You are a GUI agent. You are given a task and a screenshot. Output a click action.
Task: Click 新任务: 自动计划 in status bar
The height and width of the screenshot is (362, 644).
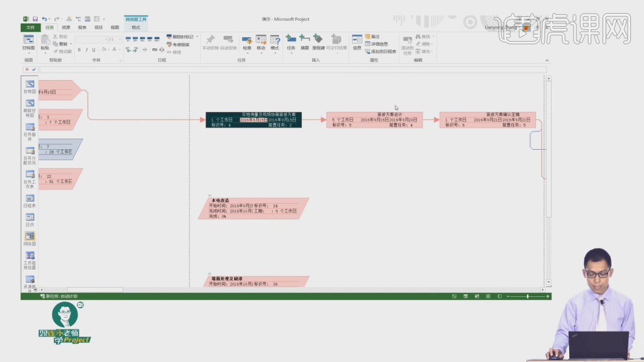point(59,296)
